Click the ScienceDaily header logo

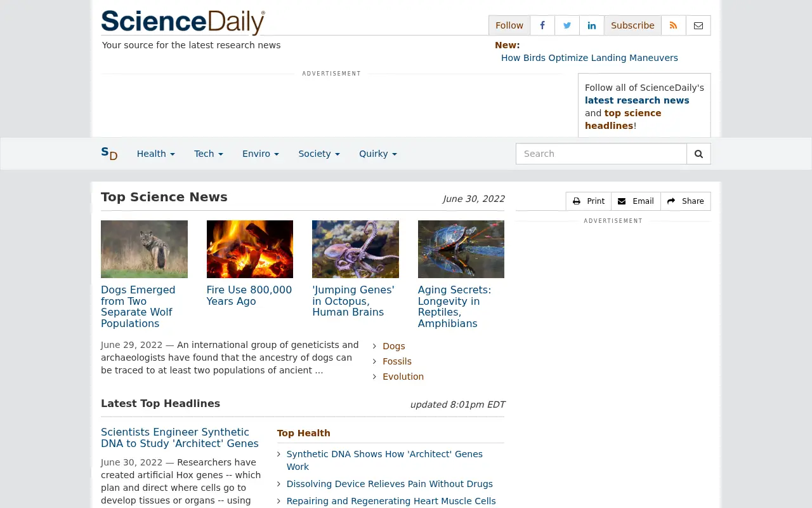183,22
